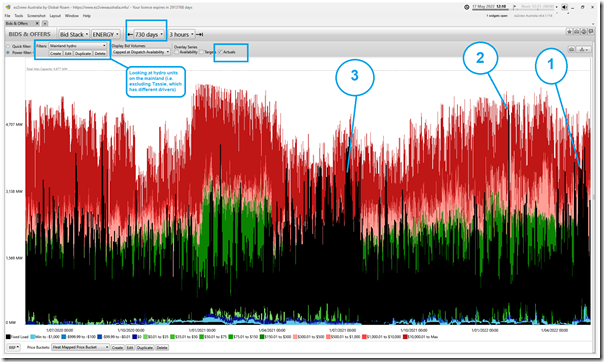Screen dimensions: 604x362
Task: Change the 730 days range dropdown
Action: click(x=149, y=34)
